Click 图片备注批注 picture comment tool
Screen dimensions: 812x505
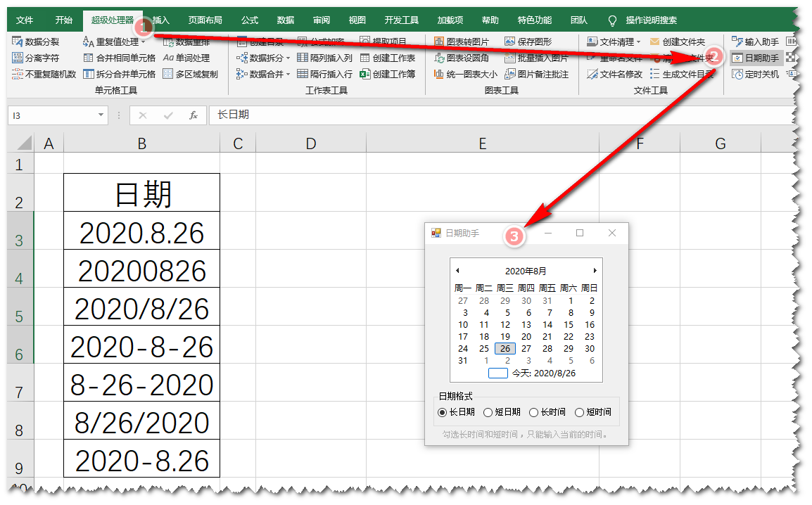tap(536, 75)
